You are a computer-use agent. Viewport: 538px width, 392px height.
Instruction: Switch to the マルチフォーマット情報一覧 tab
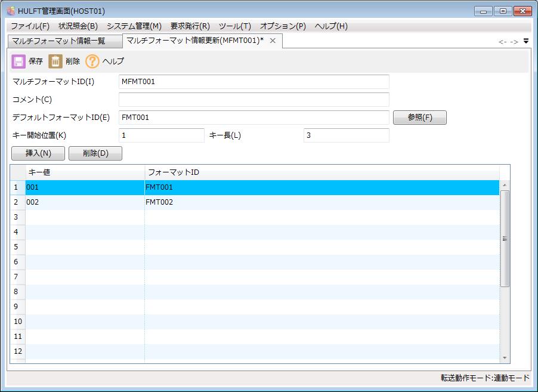point(65,41)
